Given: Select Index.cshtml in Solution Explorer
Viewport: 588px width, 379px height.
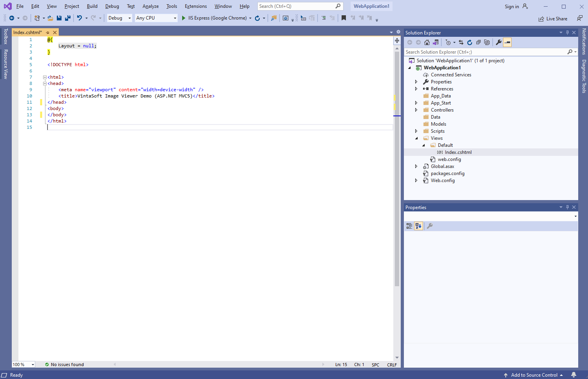Looking at the screenshot, I should tap(458, 152).
